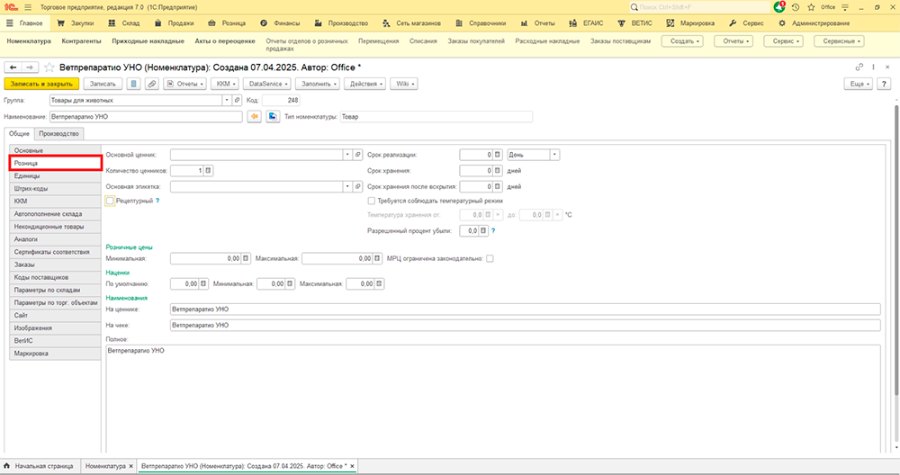Go back with the left arrow
Image resolution: width=900 pixels, height=475 pixels.
coord(13,68)
